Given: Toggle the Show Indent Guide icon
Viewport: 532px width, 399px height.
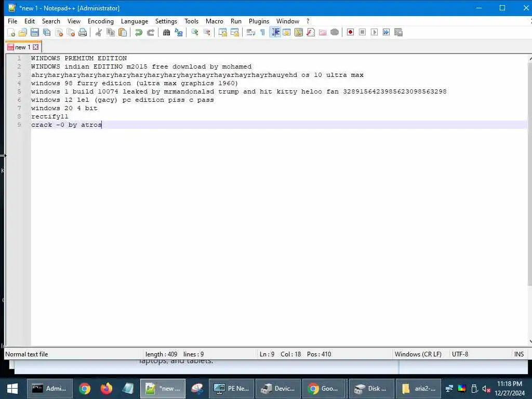Looking at the screenshot, I should (x=275, y=32).
